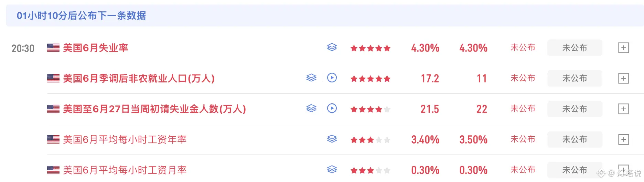This screenshot has width=644, height=182.
Task: Click the 01小时10分后公布下一条数据 banner
Action: pos(325,15)
